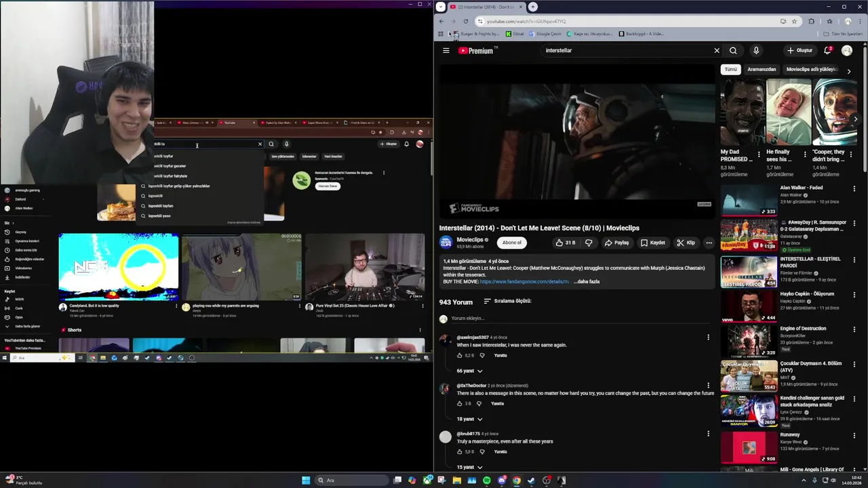The image size is (868, 488).
Task: Click the Chrome address bar URL
Action: (x=526, y=21)
